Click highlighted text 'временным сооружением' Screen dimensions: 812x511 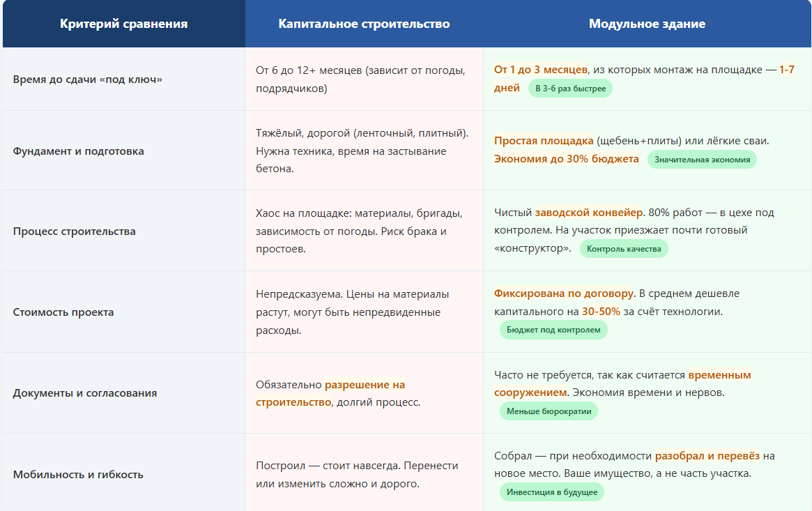[622, 383]
